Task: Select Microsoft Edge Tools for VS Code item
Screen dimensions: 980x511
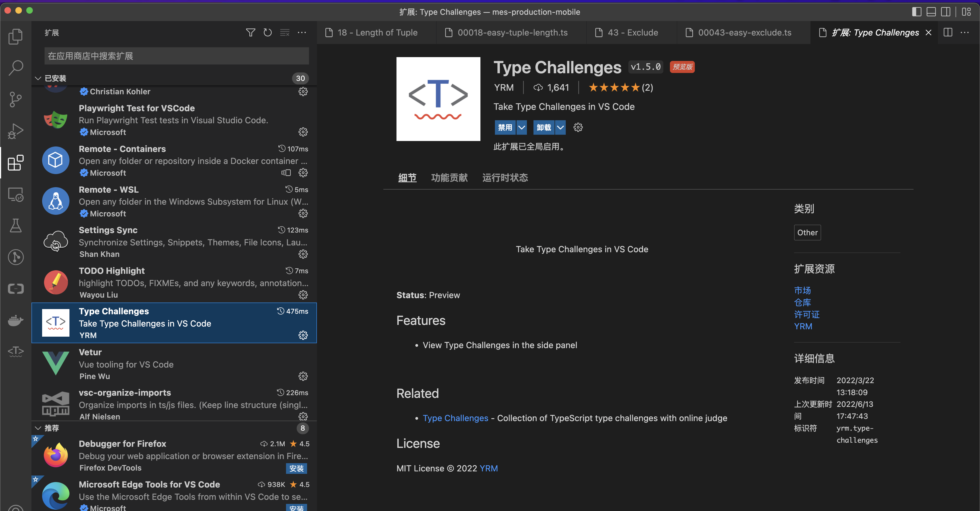Action: pyautogui.click(x=174, y=494)
